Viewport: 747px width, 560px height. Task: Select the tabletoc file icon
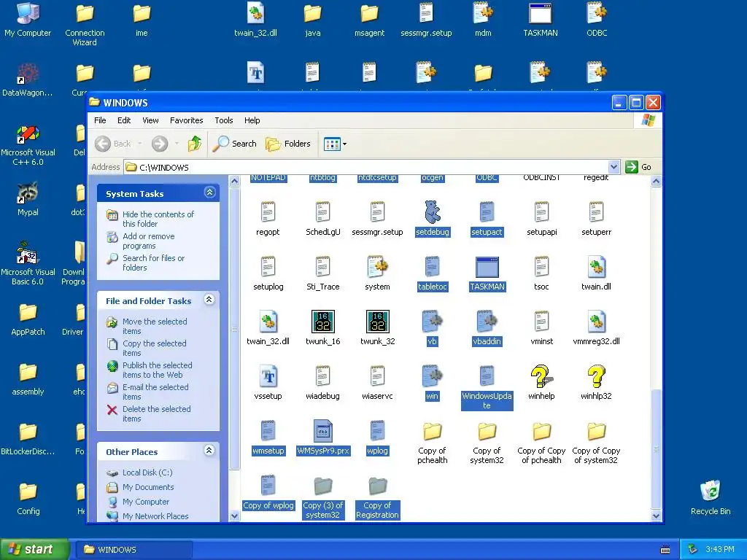coord(432,267)
